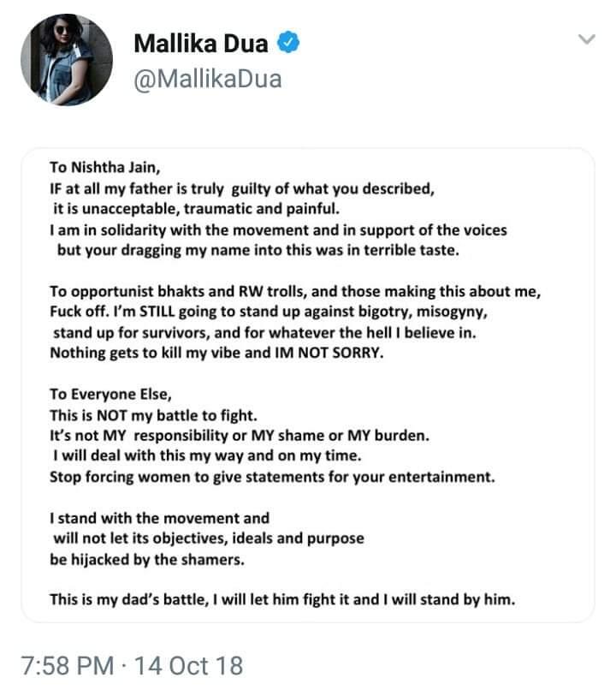Click the "Stop forcing women" sentence

click(x=272, y=477)
